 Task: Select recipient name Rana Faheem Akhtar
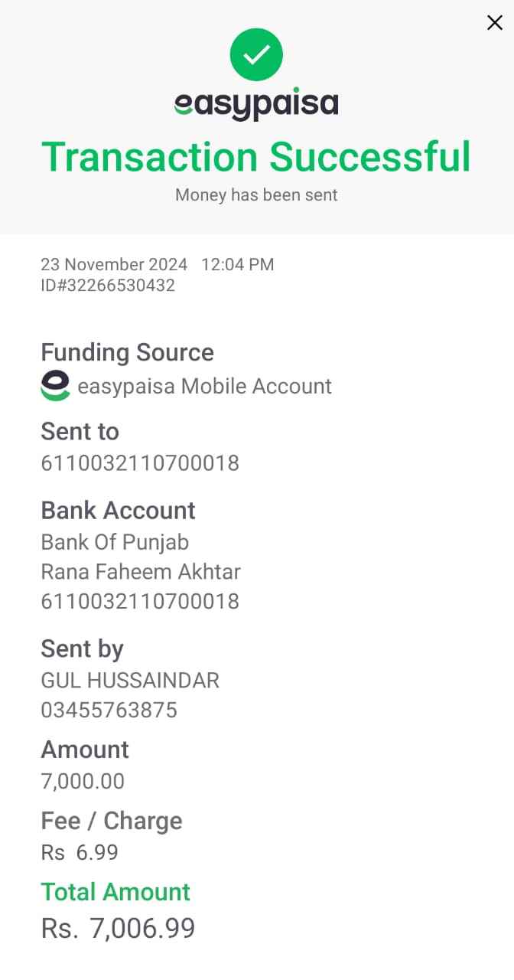pos(141,572)
